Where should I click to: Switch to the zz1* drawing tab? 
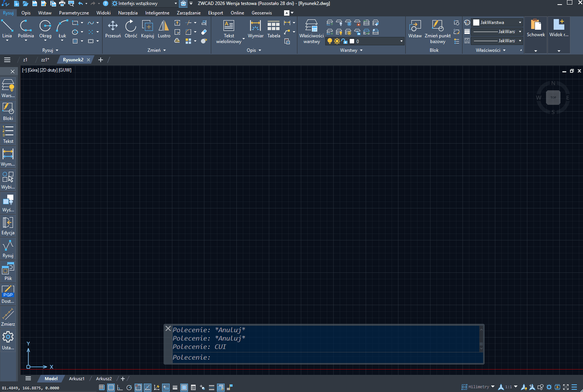[45, 60]
